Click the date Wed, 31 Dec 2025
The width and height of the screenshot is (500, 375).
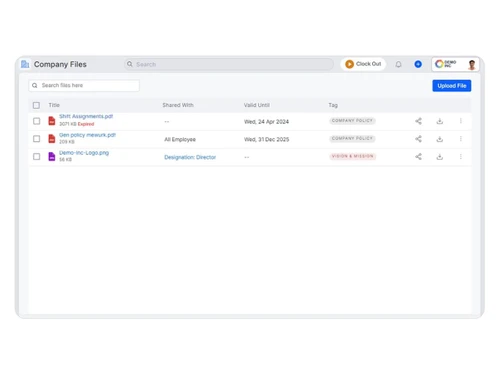coord(266,139)
